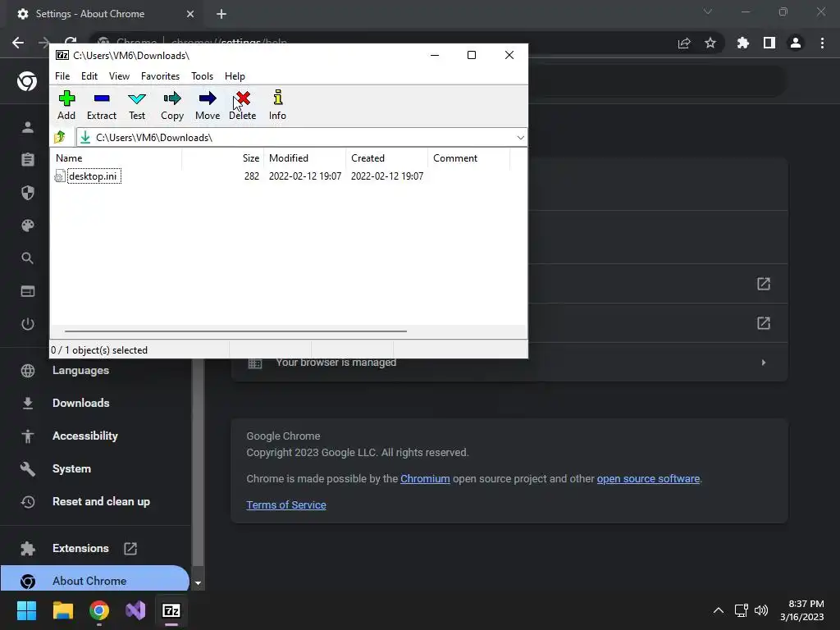The image size is (840, 630).
Task: Click the Add button in 7-Zip toolbar
Action: (66, 106)
